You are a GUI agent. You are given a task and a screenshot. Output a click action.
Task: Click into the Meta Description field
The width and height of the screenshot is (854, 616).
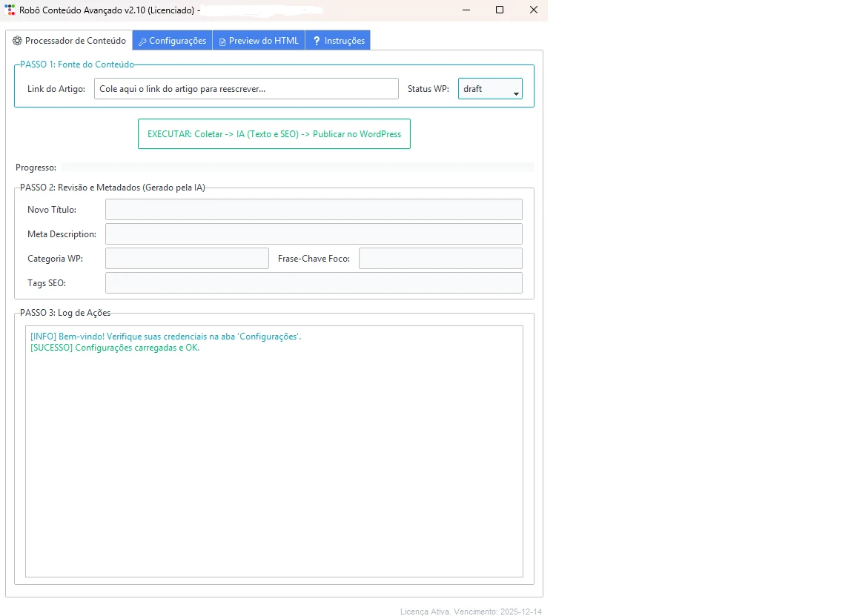coord(314,234)
